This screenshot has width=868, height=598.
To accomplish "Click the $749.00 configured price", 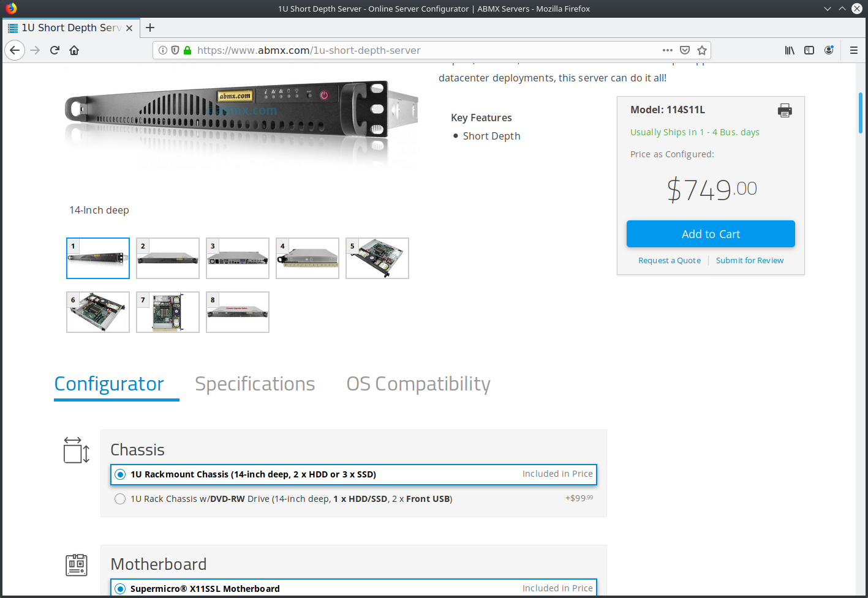I will coord(712,189).
